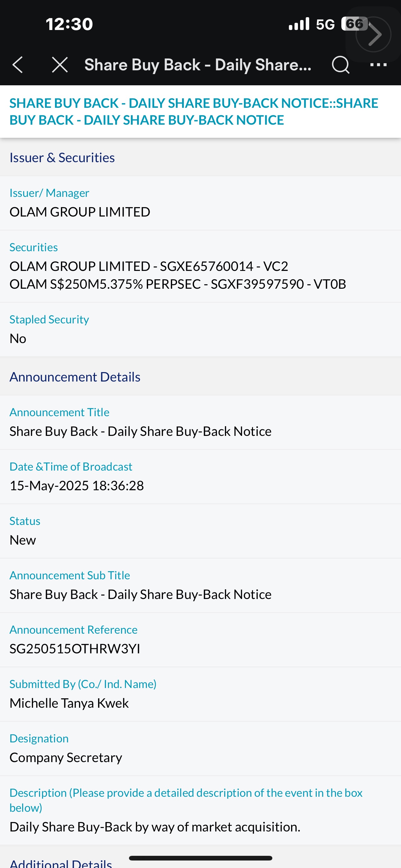Screen dimensions: 401x868
Task: Tap announcement reference SG250515OTHRW3YI
Action: pos(75,649)
